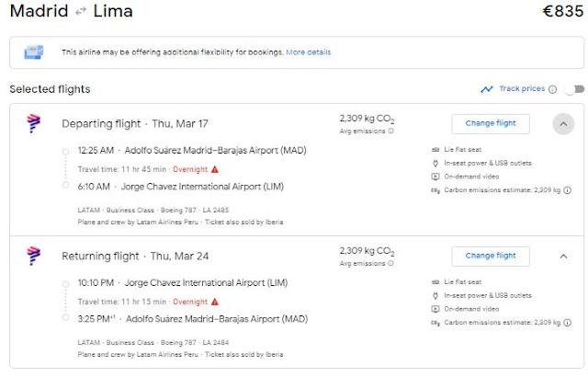Change the returning flight on Mar 24
This screenshot has width=588, height=377.
click(x=491, y=256)
